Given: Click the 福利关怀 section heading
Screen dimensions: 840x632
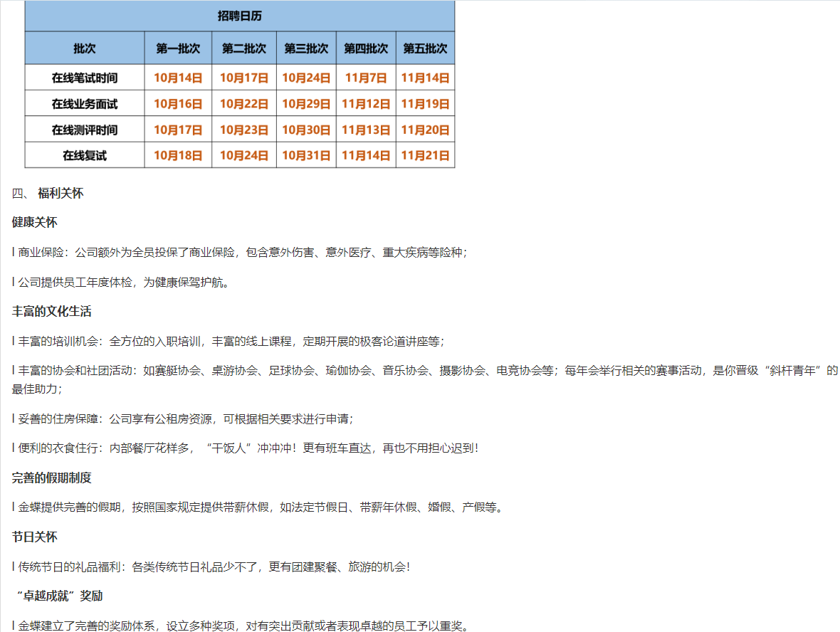Looking at the screenshot, I should tap(60, 193).
